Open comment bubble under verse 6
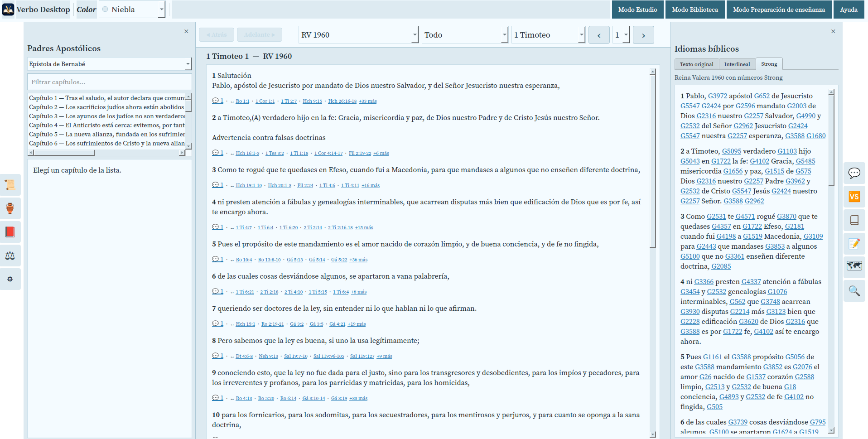868x439 pixels. (217, 291)
